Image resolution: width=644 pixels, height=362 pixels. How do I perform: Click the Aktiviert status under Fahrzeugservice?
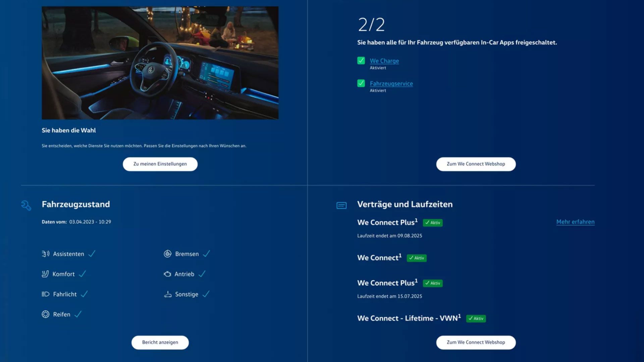tap(378, 90)
